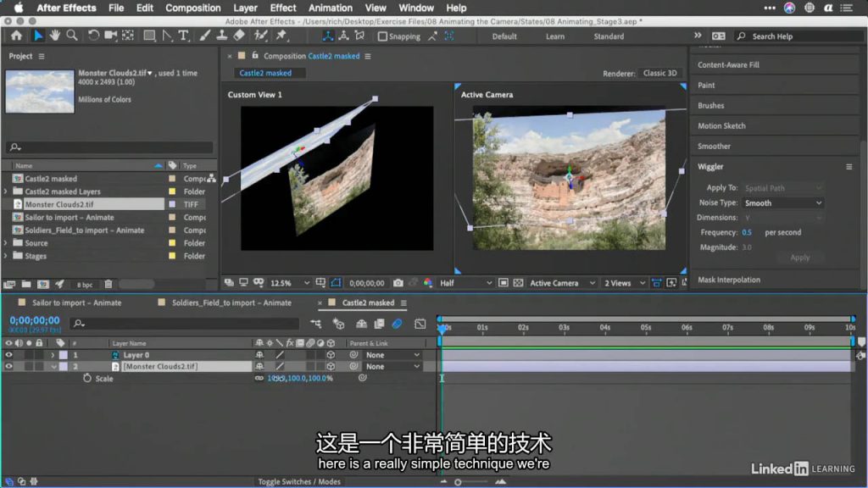868x488 pixels.
Task: Select the Hand tool
Action: point(54,36)
